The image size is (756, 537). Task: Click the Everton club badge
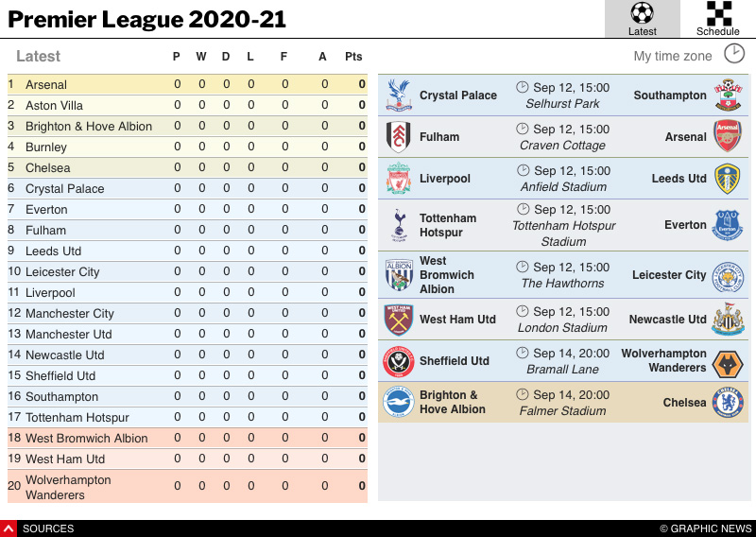728,225
